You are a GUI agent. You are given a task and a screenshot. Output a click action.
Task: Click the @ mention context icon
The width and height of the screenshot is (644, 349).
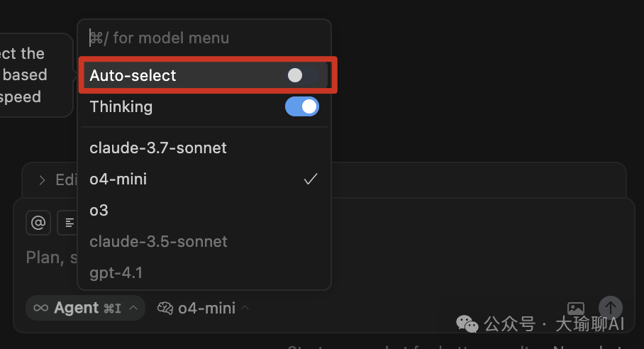tap(38, 223)
